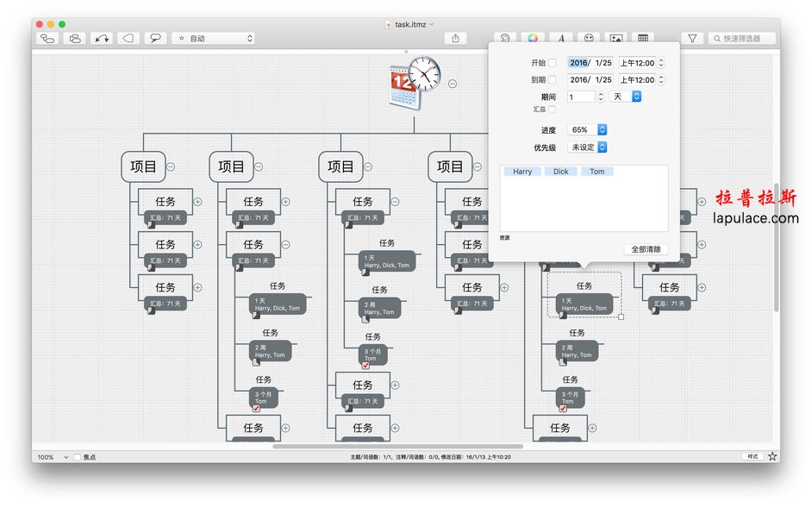812x508 pixels.
Task: Click the add sibling topic toolbar icon
Action: 75,38
